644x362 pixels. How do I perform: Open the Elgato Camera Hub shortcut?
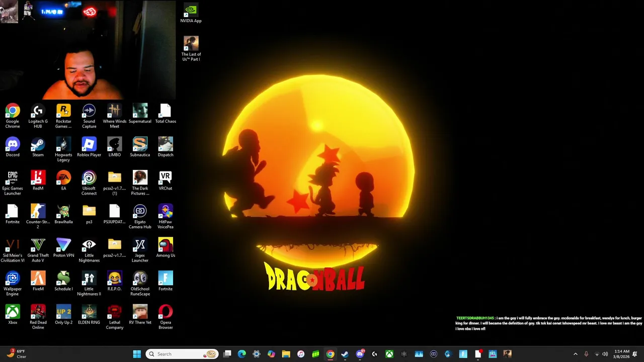click(x=140, y=217)
